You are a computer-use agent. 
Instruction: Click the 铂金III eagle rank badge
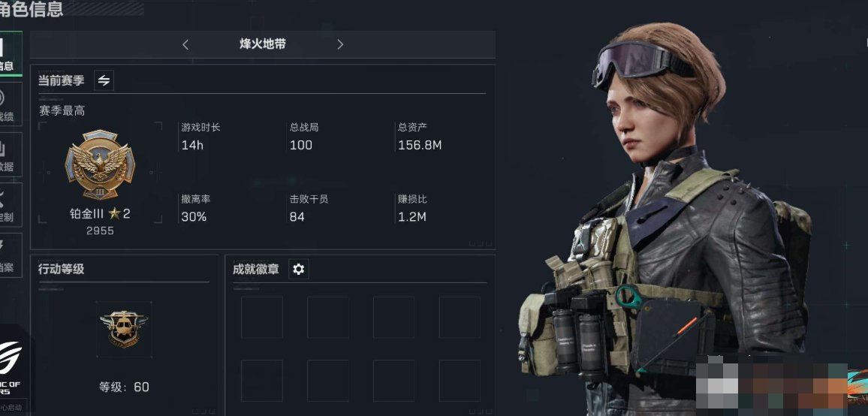(x=100, y=165)
